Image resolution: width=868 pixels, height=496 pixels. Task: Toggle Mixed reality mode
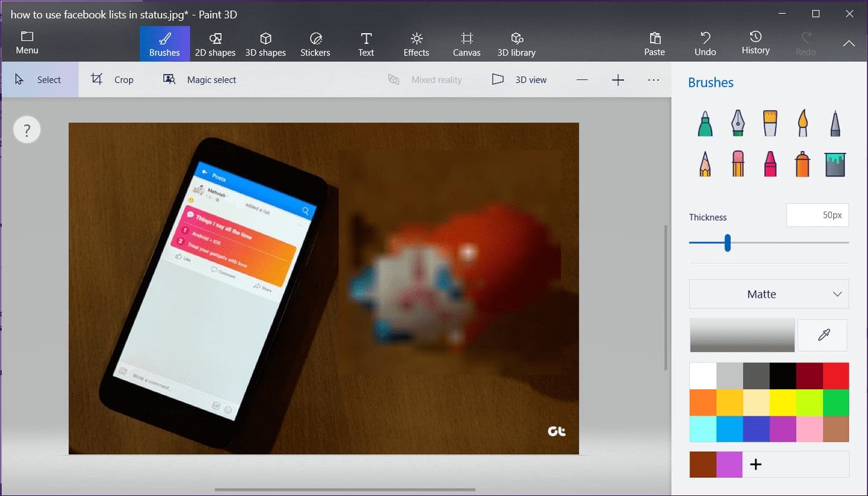(425, 80)
